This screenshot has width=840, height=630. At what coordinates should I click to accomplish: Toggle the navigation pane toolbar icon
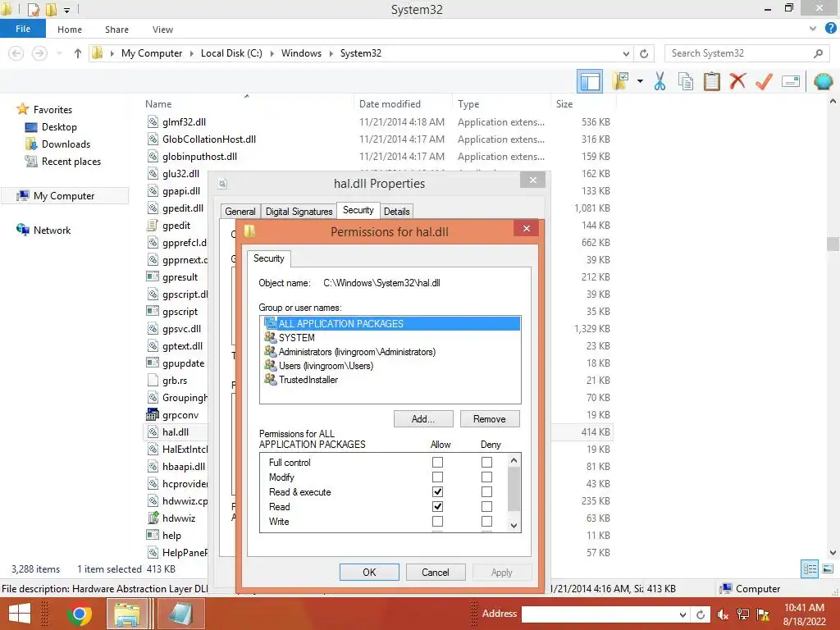[x=589, y=82]
